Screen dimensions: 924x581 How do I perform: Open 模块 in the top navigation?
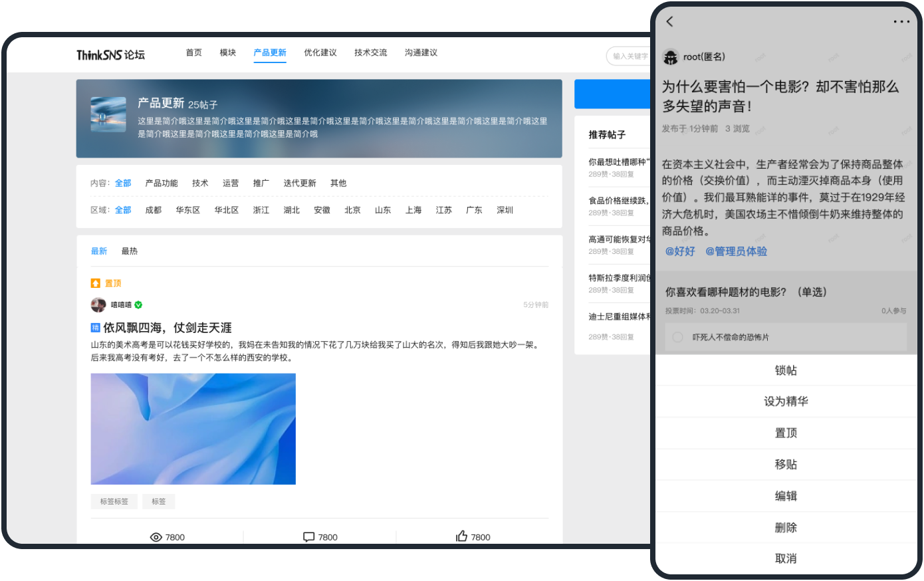[x=228, y=53]
